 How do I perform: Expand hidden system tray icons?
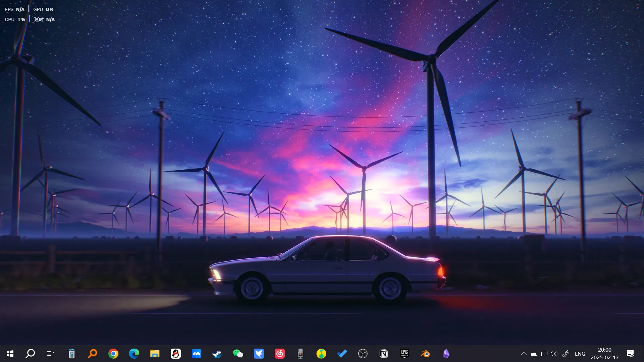tap(524, 354)
